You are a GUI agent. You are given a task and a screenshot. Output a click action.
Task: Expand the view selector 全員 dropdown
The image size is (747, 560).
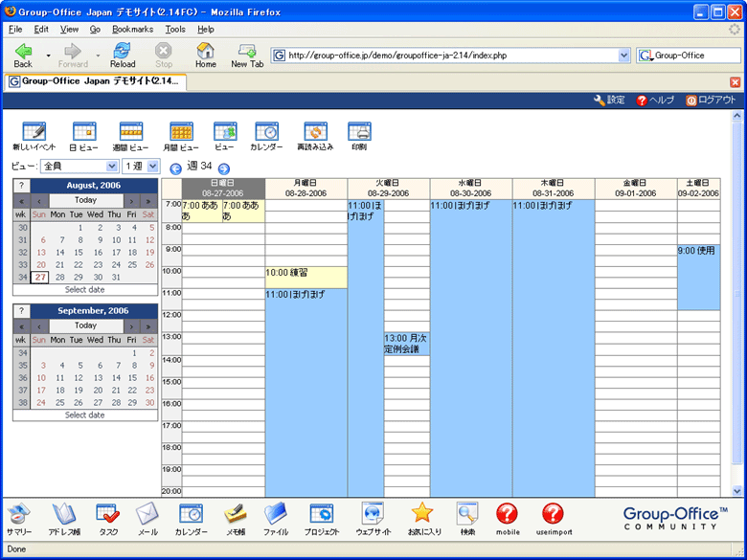pos(112,167)
